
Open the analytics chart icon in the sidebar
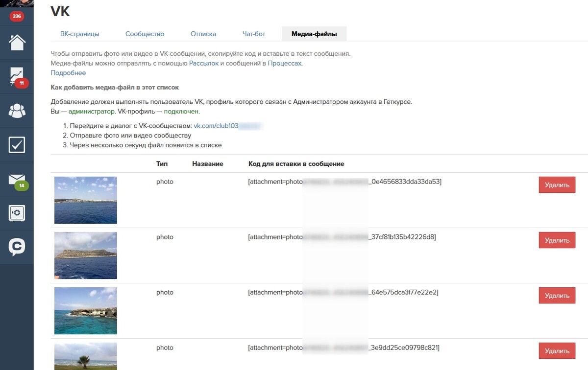(17, 76)
